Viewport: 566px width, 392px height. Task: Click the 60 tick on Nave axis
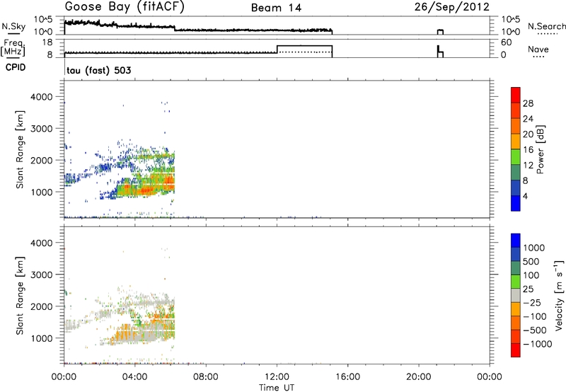tap(506, 42)
